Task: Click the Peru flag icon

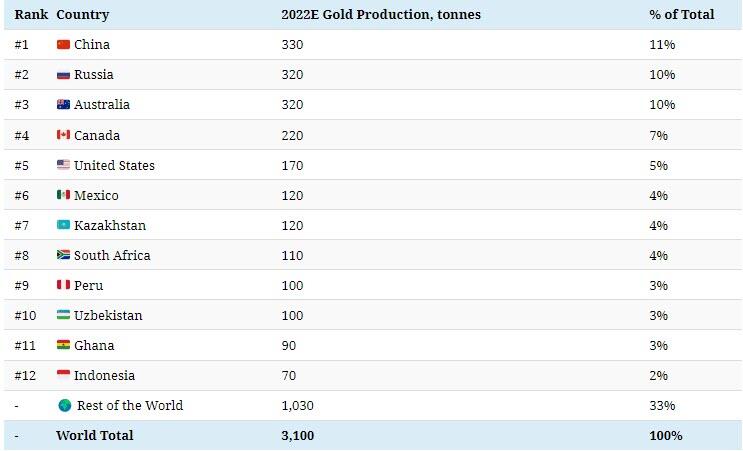Action: click(63, 285)
